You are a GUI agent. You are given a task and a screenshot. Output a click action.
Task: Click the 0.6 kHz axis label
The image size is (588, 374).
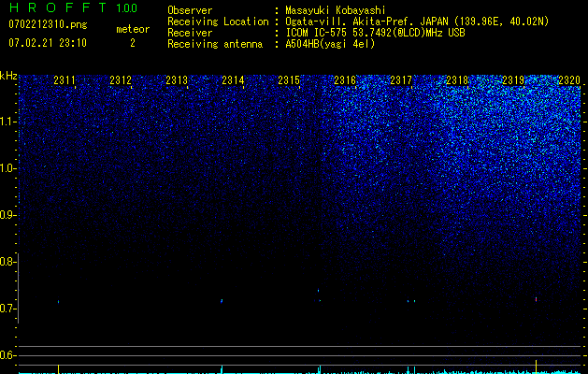click(x=7, y=355)
